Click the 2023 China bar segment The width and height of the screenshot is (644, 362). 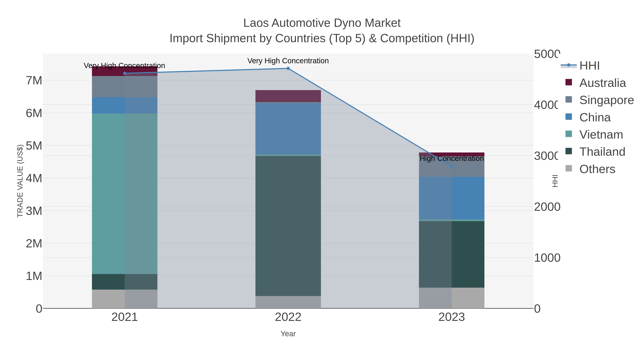452,198
